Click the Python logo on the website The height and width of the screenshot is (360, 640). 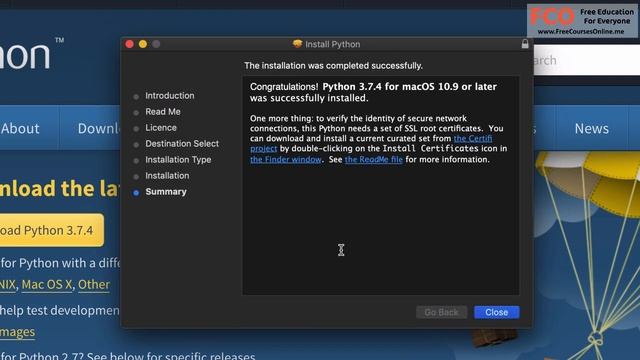(31, 53)
